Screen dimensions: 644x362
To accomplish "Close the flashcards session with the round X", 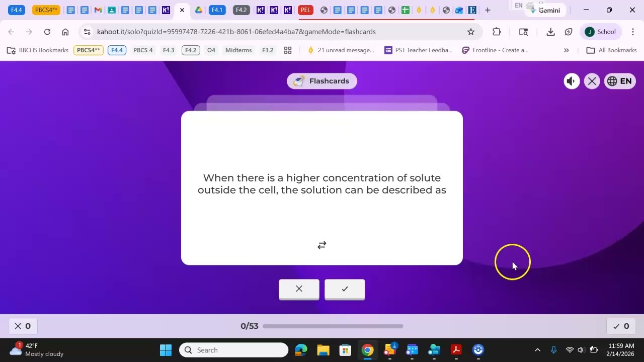I will (592, 81).
